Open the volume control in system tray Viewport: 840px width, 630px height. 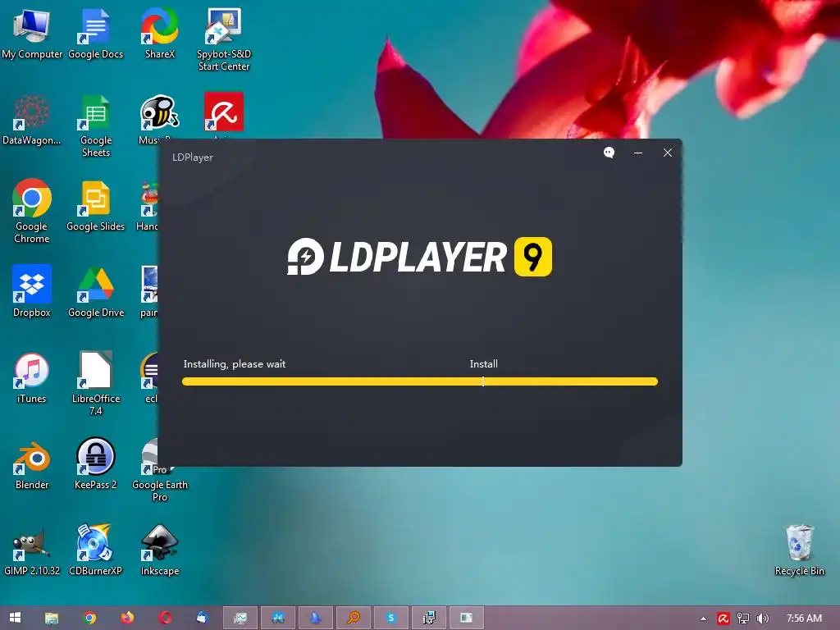coord(762,619)
